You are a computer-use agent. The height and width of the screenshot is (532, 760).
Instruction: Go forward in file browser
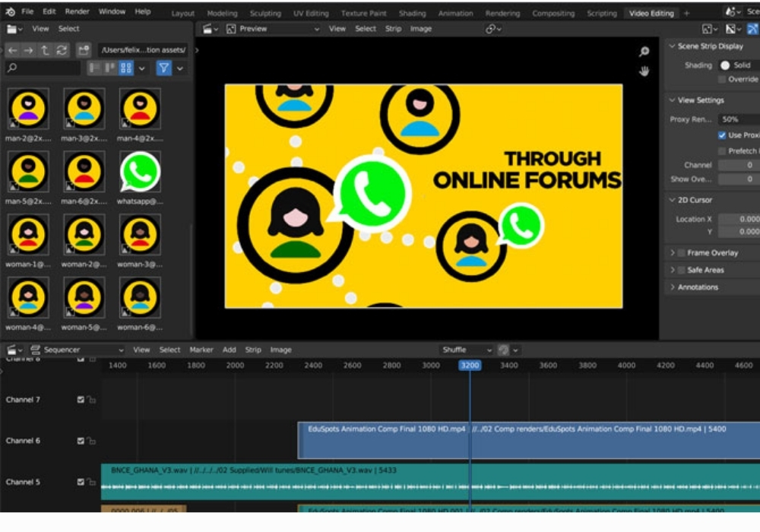(29, 50)
